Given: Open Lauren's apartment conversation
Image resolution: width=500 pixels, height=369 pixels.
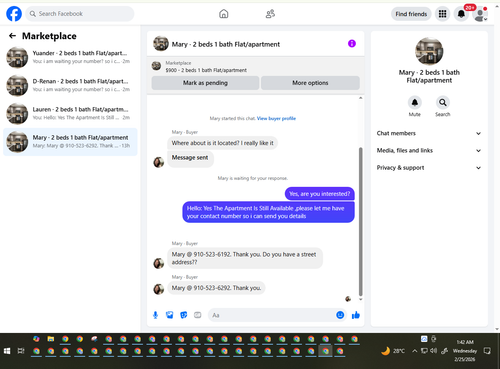Looking at the screenshot, I should pos(70,114).
